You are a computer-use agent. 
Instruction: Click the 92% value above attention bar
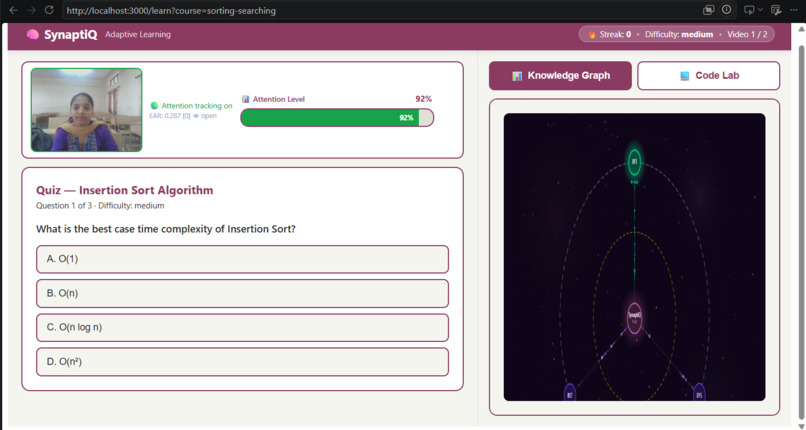424,99
